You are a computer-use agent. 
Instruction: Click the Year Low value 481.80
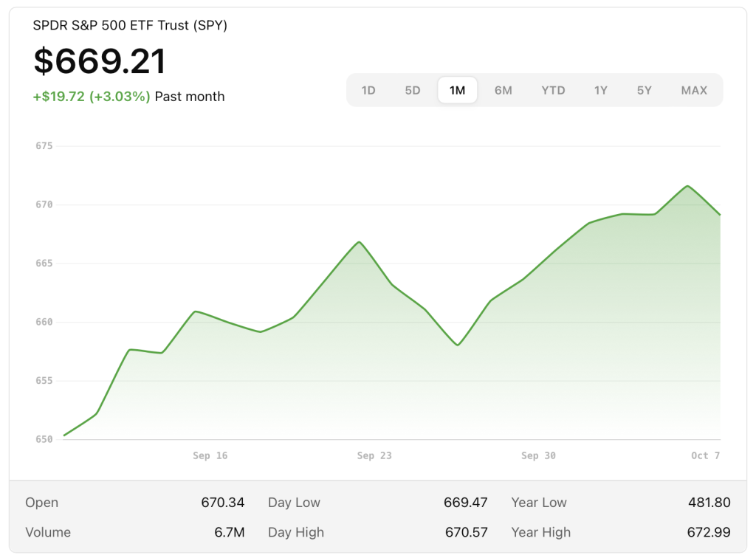click(709, 503)
